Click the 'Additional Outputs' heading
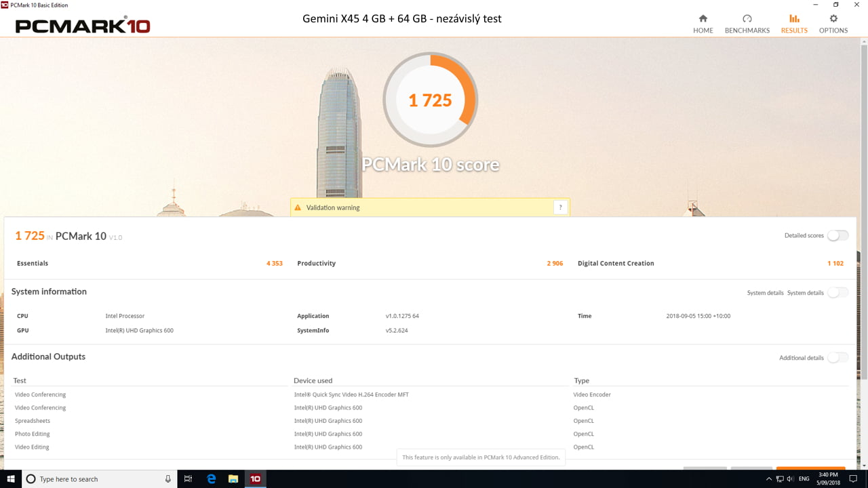The image size is (868, 488). [x=48, y=357]
